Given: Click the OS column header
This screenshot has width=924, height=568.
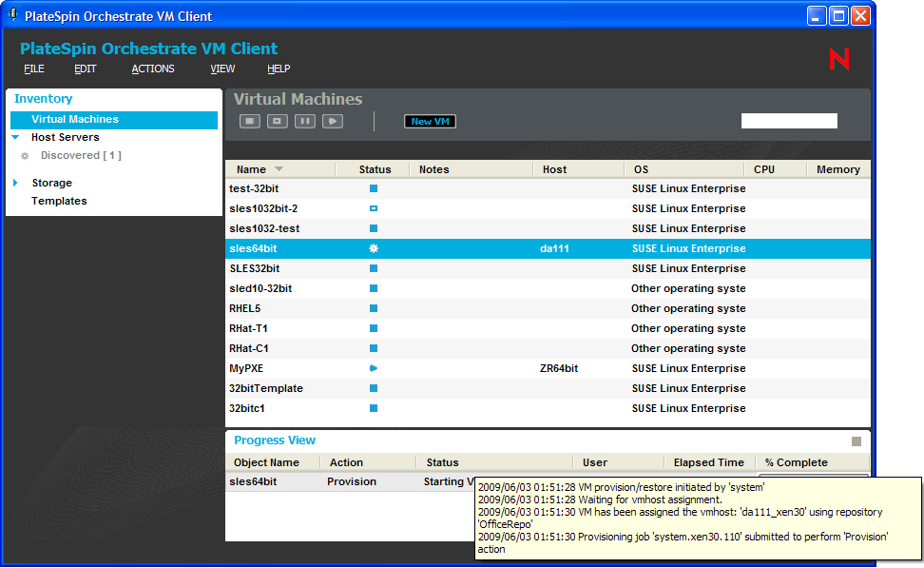Looking at the screenshot, I should click(x=641, y=170).
